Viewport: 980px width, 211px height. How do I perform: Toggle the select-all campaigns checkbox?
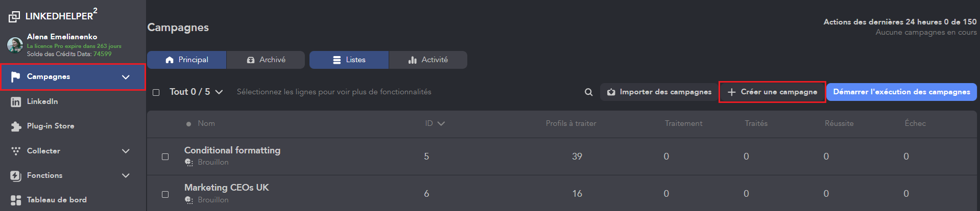pyautogui.click(x=156, y=92)
